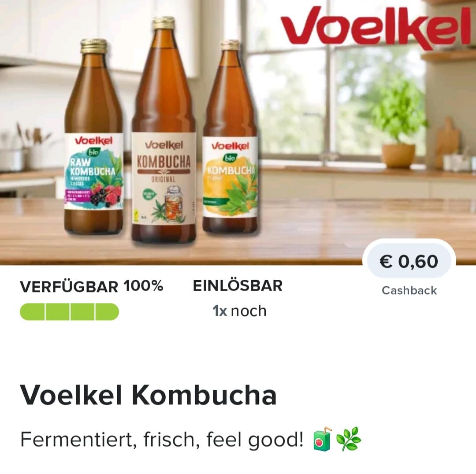This screenshot has width=476, height=474.
Task: Tap the juice box emoji
Action: (x=322, y=439)
